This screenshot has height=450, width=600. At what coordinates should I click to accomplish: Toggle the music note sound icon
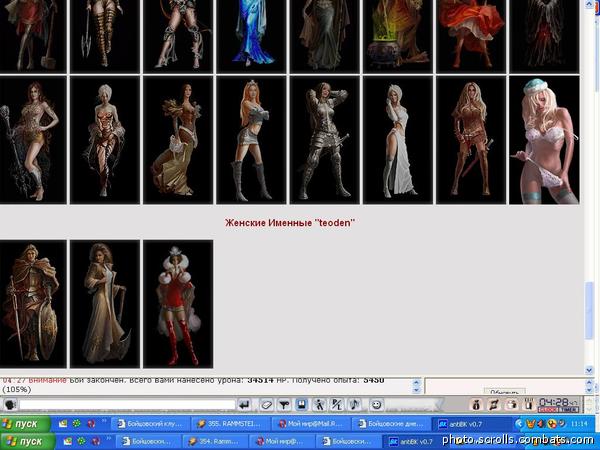click(x=355, y=404)
